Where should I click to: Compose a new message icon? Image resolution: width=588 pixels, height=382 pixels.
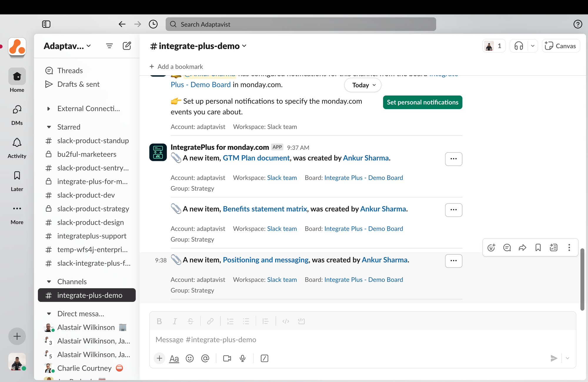(127, 46)
